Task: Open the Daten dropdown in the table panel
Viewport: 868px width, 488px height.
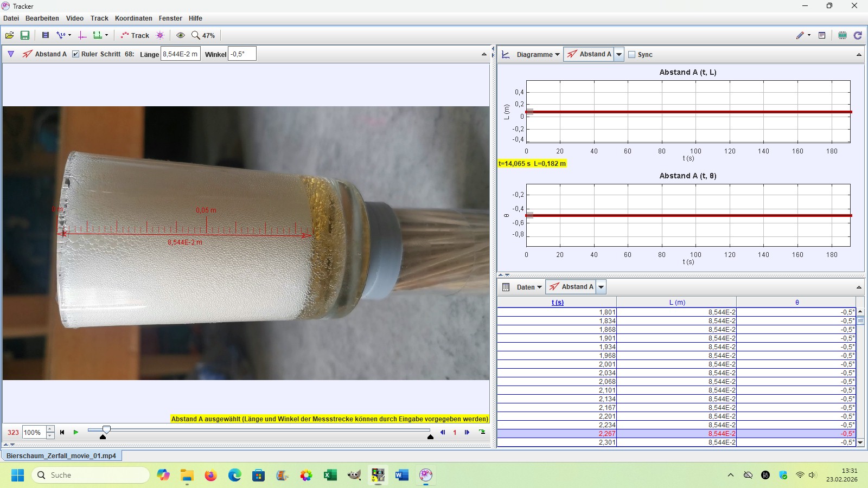Action: [528, 287]
